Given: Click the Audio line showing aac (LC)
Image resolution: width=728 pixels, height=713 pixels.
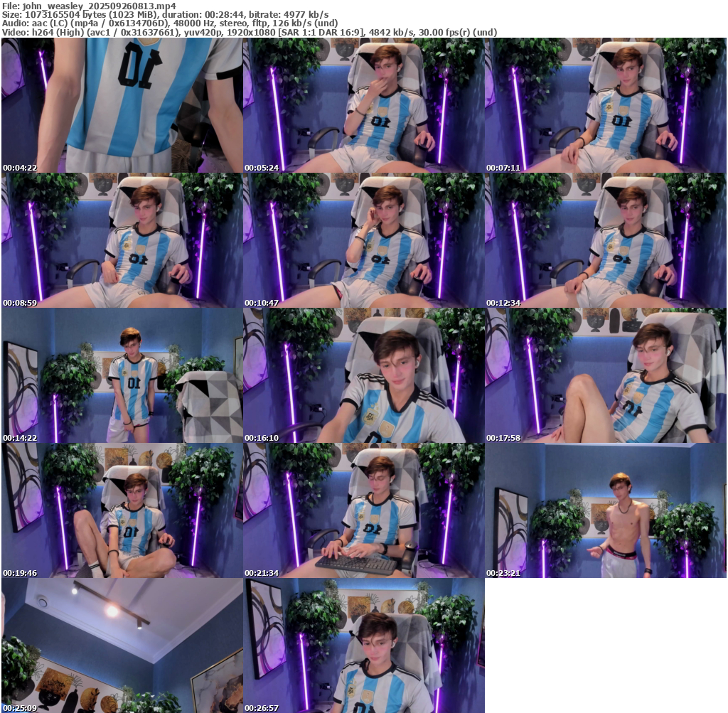Looking at the screenshot, I should 169,23.
